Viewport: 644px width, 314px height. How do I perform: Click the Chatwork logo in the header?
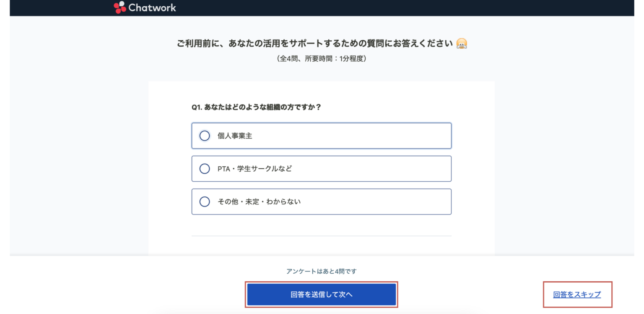(x=144, y=7)
